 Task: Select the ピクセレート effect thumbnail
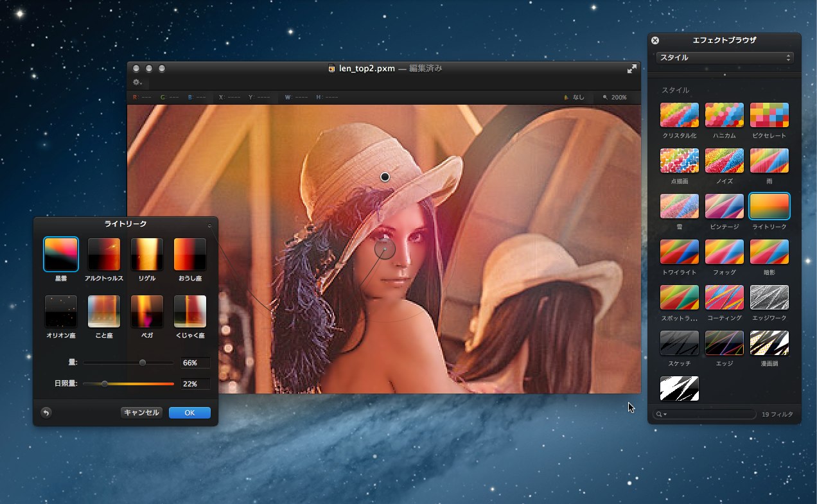point(769,116)
